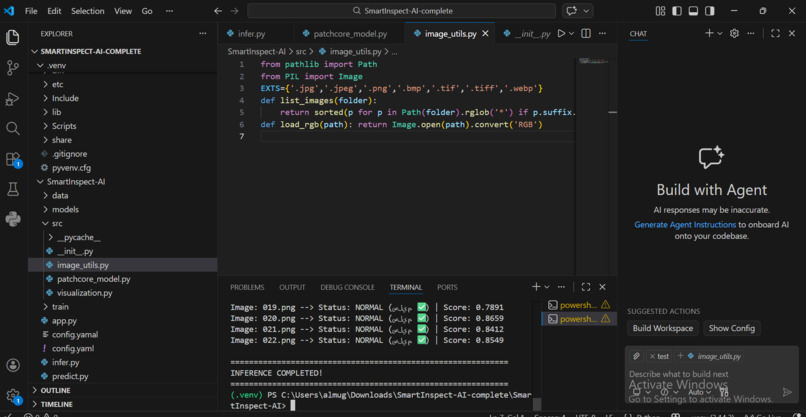Image resolution: width=806 pixels, height=417 pixels.
Task: Send the chat message arrow
Action: click(787, 392)
